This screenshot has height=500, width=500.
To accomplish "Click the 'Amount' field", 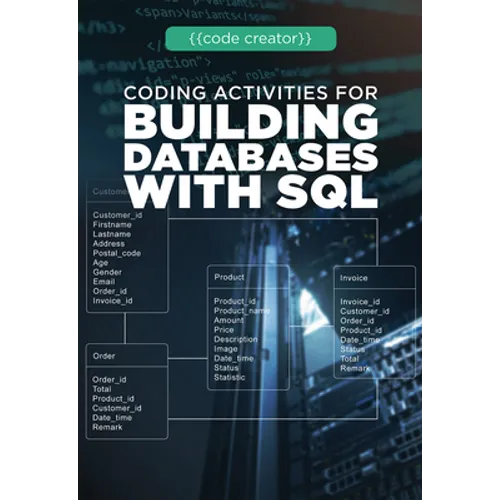I will tap(229, 320).
